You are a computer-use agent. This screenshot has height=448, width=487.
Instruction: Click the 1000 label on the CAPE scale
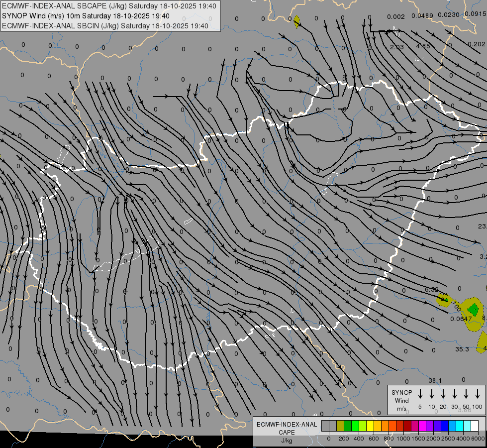pyautogui.click(x=403, y=439)
